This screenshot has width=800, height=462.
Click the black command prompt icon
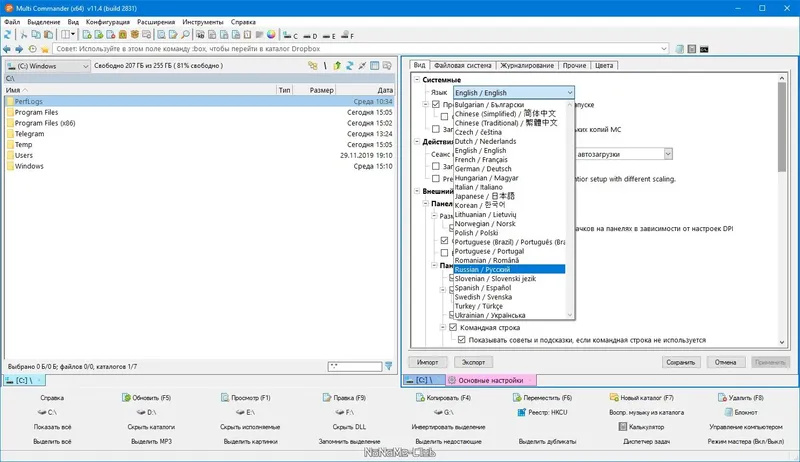[704, 49]
